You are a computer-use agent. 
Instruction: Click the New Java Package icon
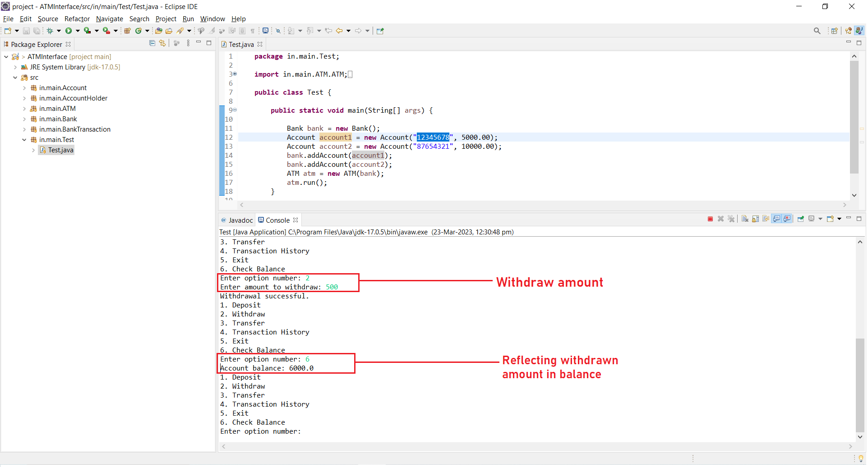127,31
